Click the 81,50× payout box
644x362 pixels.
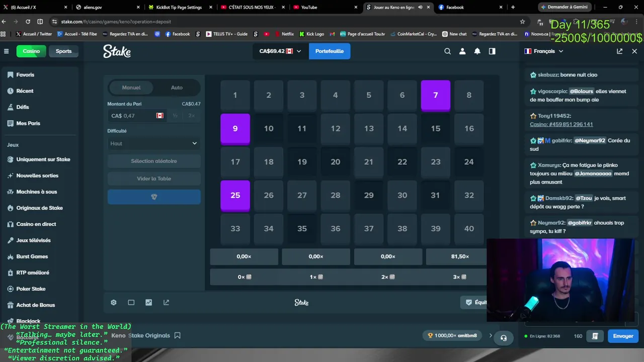point(460,256)
